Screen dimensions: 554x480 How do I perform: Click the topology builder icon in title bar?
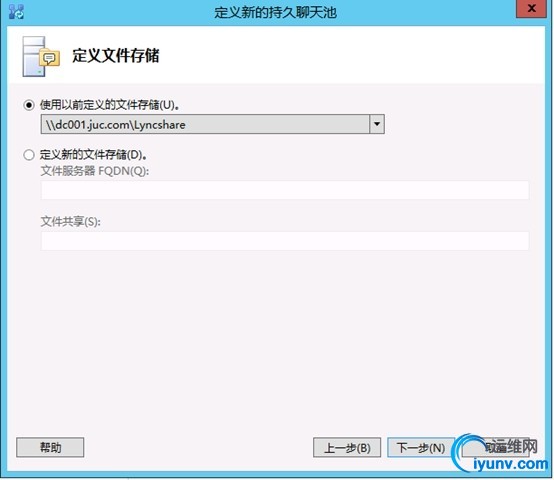[16, 12]
